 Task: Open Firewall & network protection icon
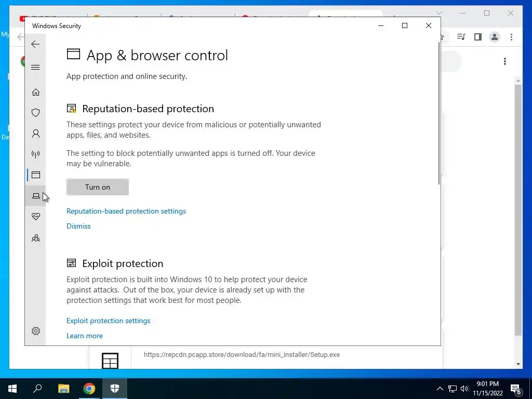pos(36,154)
